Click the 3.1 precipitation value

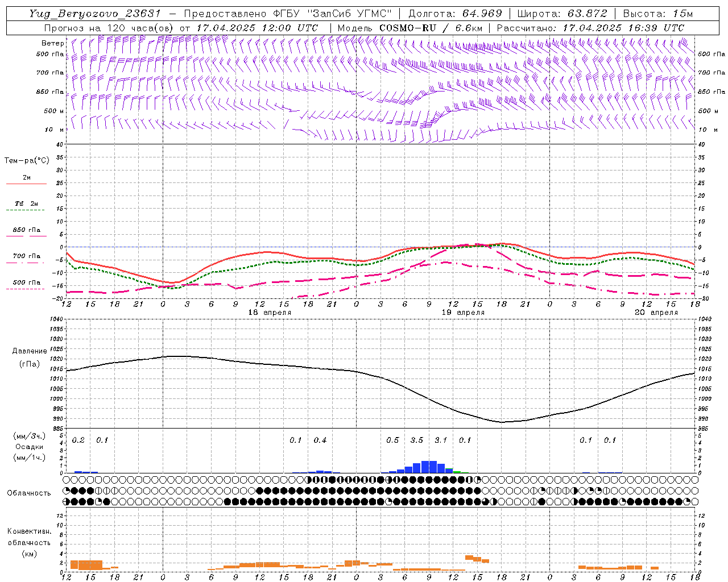coord(441,440)
